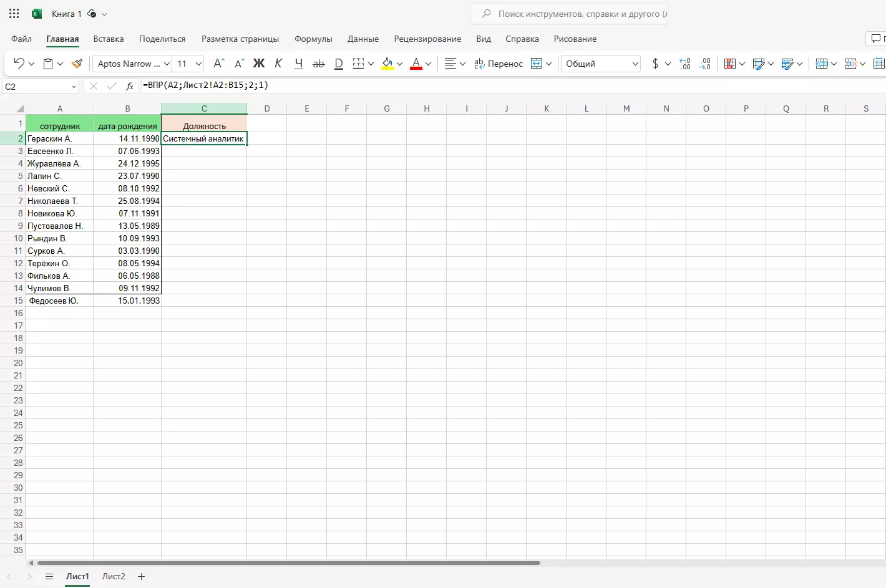Open the app launcher grid icon

coord(14,14)
